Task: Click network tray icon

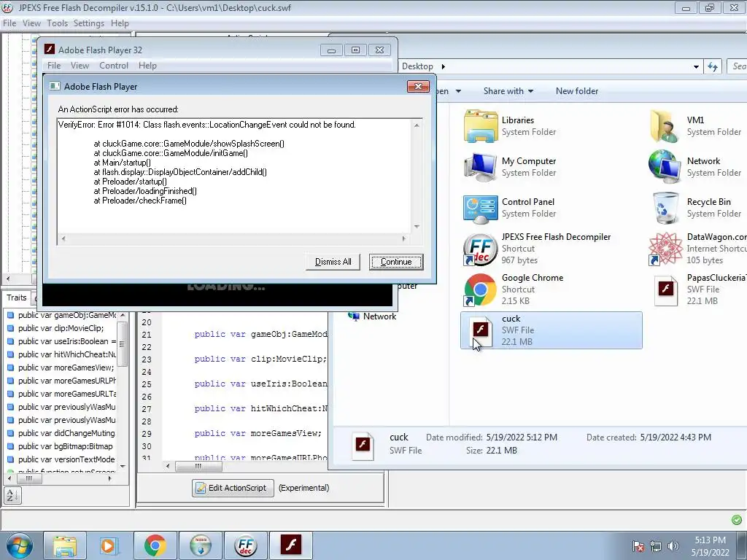Action: pyautogui.click(x=656, y=545)
